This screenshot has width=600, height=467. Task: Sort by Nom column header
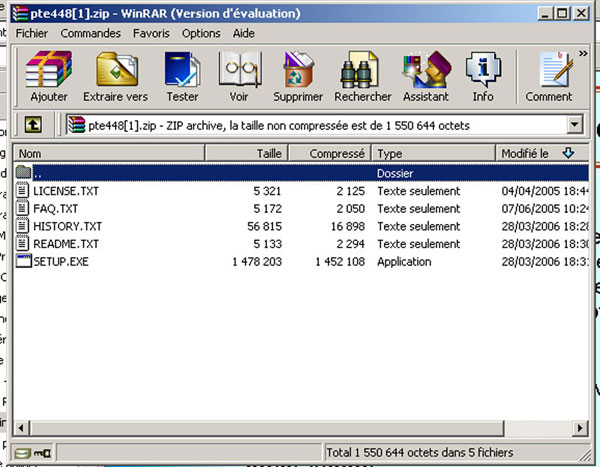coord(109,153)
